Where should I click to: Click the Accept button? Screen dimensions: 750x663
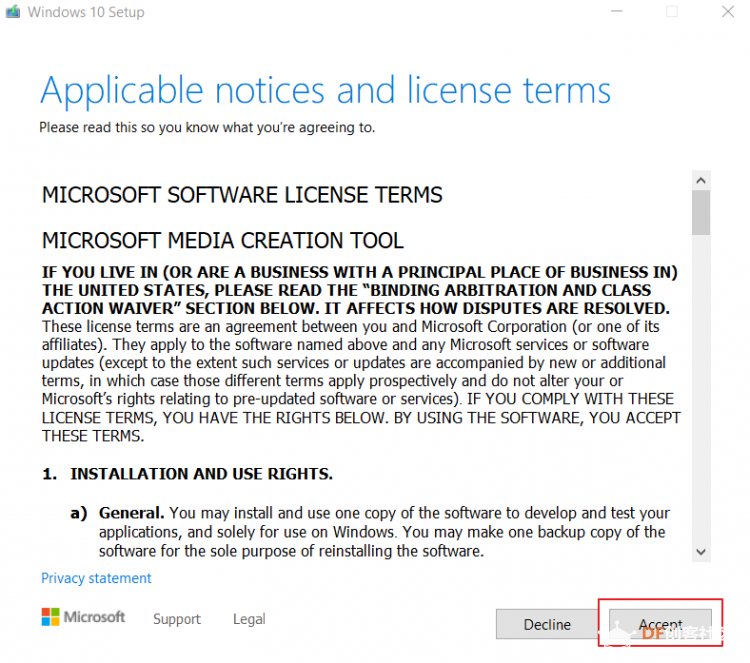[660, 624]
